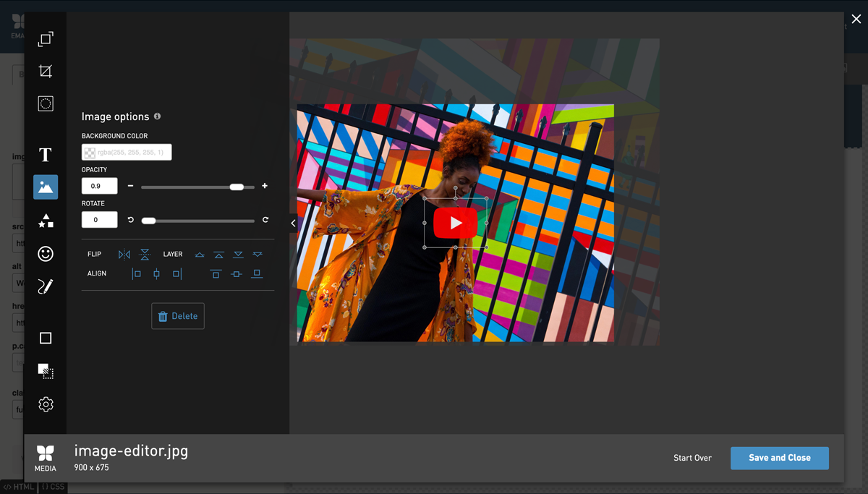Align the image to the top edge
This screenshot has width=868, height=494.
click(x=216, y=273)
